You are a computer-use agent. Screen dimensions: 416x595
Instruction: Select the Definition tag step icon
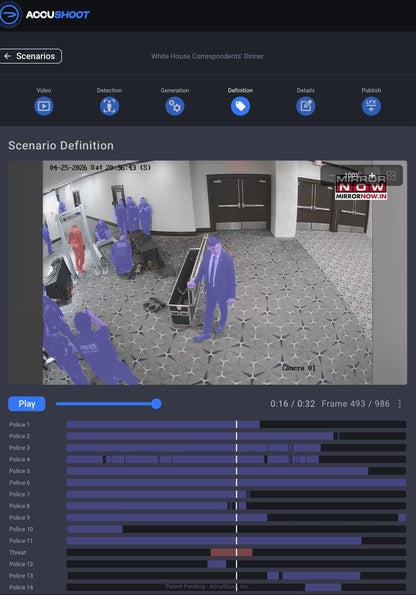pyautogui.click(x=240, y=106)
